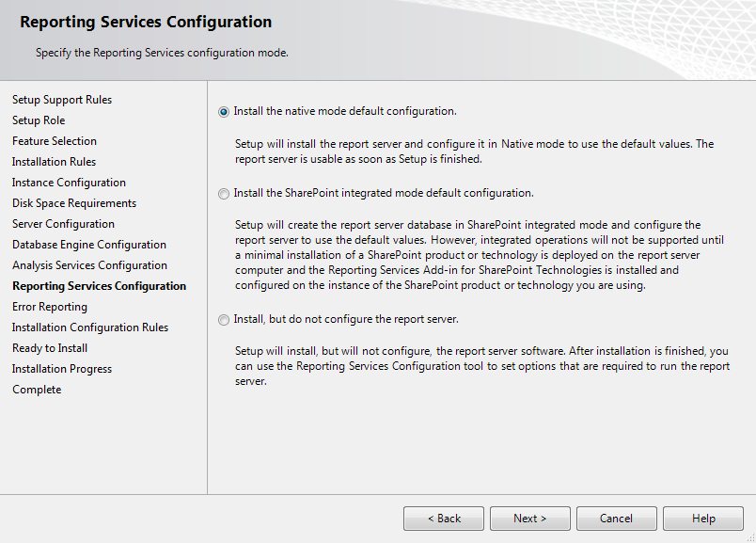
Task: Click the Reporting Services Configuration page title
Action: click(146, 23)
